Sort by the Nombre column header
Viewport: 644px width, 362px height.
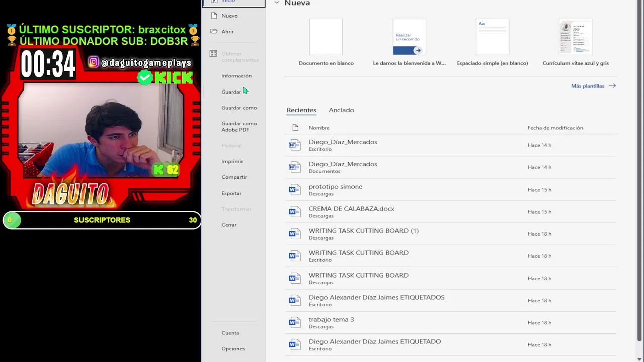point(319,128)
